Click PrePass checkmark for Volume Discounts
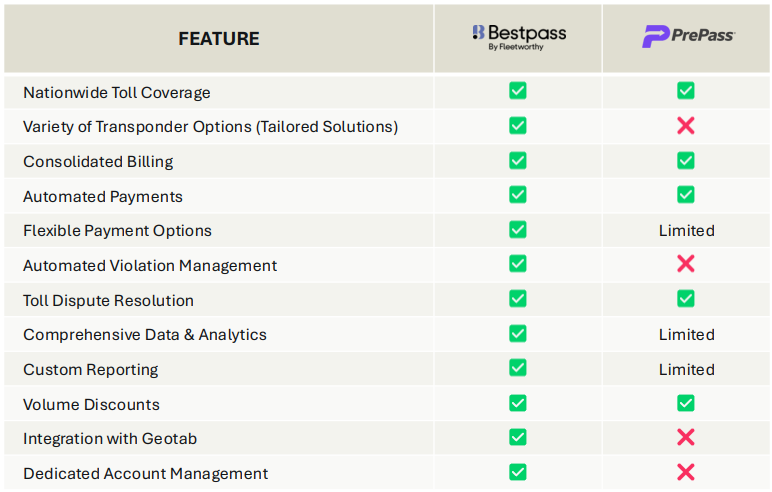The image size is (772, 492). (x=685, y=403)
